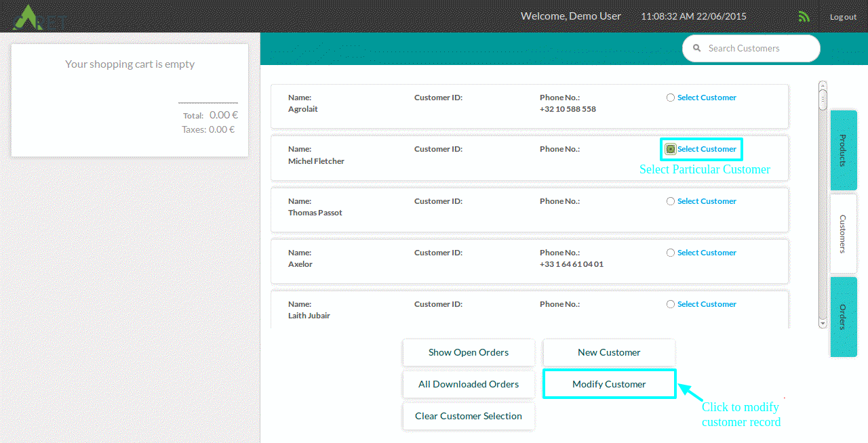Viewport: 868px width, 443px height.
Task: Clear the current customer selection
Action: click(468, 416)
